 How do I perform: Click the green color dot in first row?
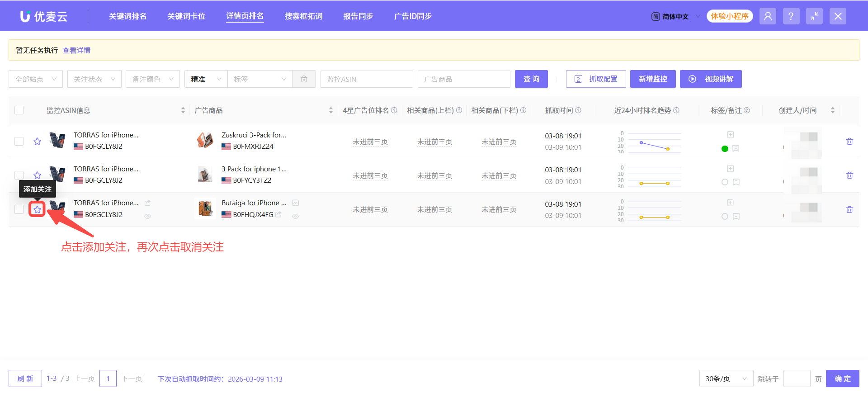(725, 149)
